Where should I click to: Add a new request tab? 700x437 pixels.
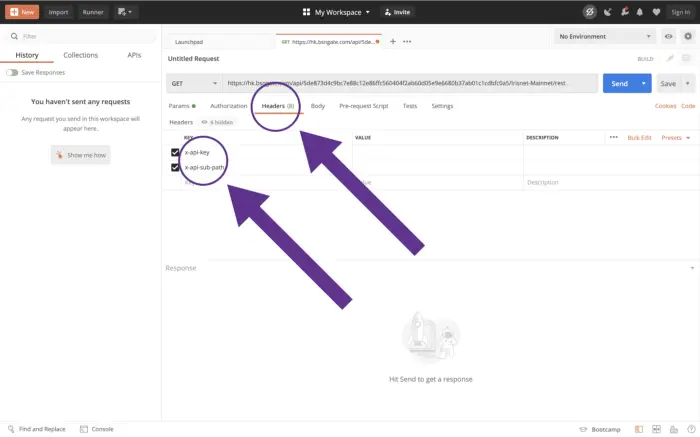(393, 42)
